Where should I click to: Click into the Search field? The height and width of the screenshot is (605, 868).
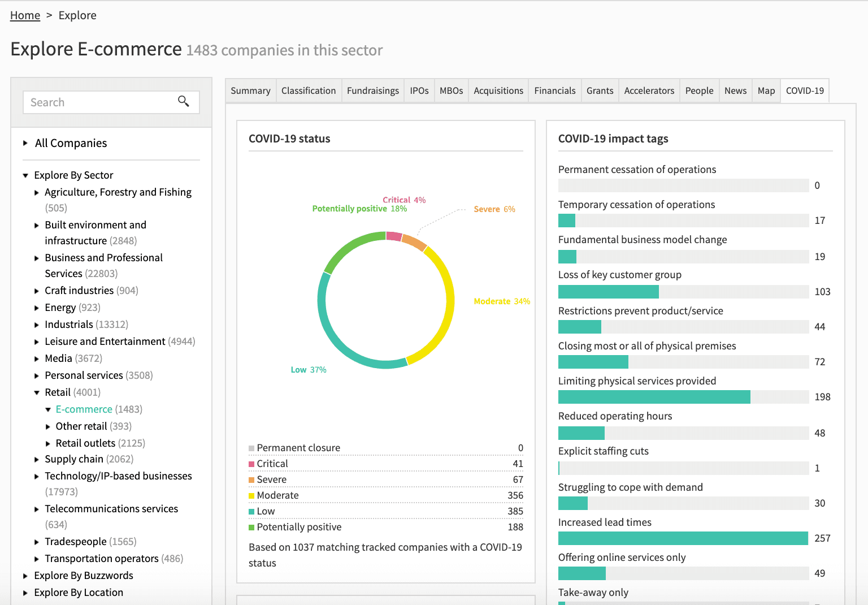tap(102, 102)
